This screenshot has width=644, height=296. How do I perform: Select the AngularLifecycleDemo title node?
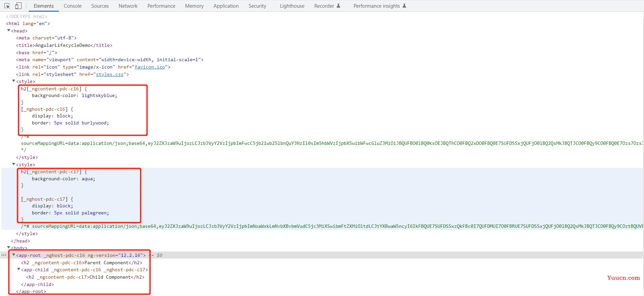(x=64, y=45)
